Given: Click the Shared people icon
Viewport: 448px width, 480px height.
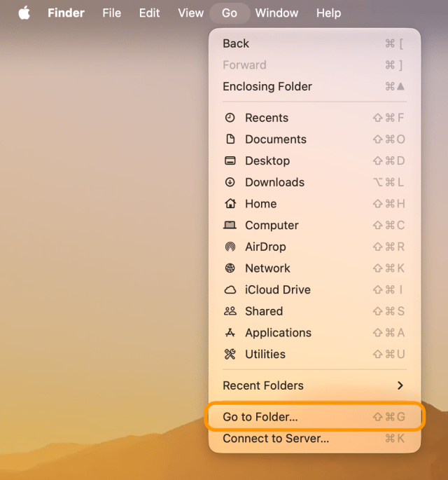Looking at the screenshot, I should pos(230,311).
